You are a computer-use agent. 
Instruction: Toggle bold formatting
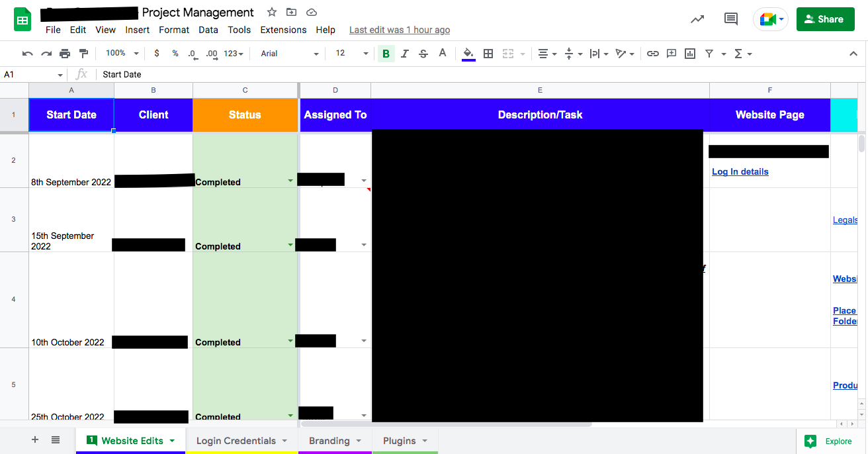click(x=386, y=54)
